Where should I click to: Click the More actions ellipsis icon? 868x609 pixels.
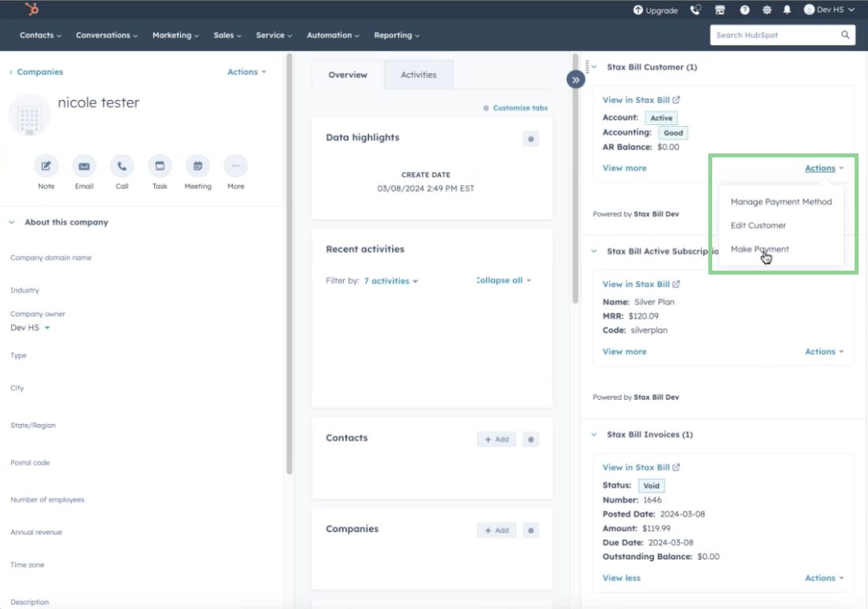236,166
